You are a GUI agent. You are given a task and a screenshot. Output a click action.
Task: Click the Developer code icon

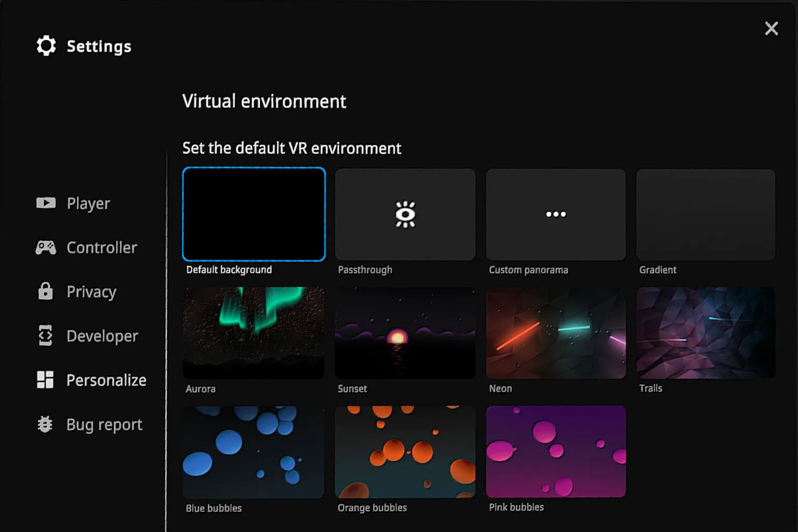point(46,336)
